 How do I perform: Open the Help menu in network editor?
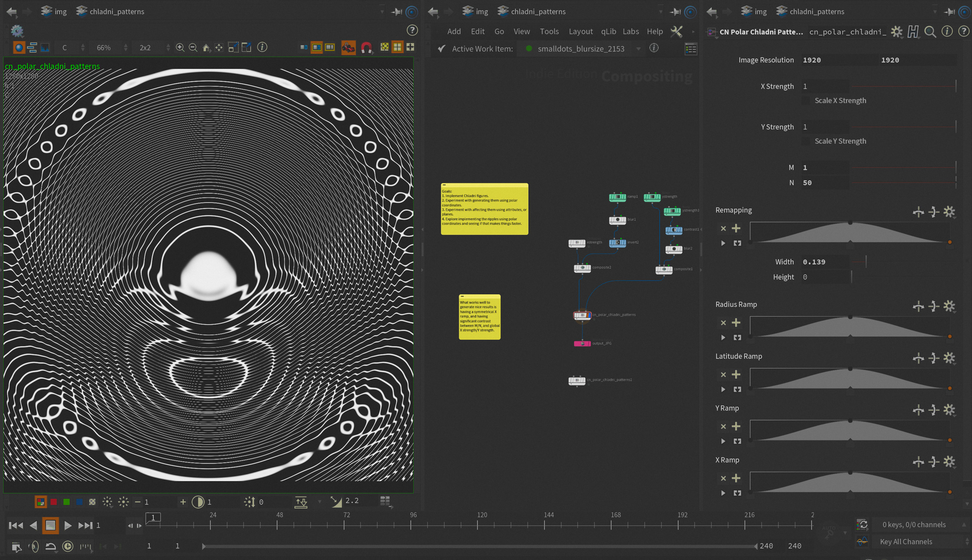(x=654, y=31)
